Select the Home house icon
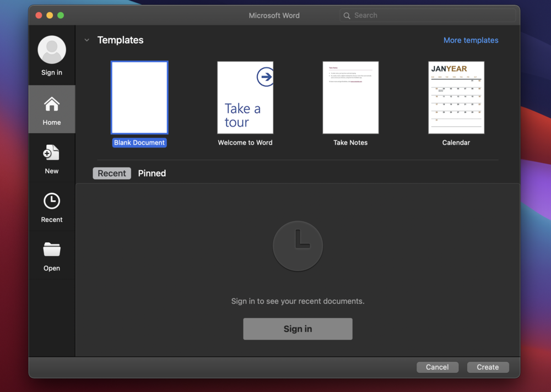The image size is (551, 392). pyautogui.click(x=52, y=104)
